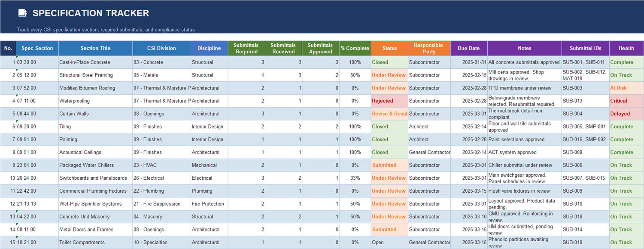
Task: Click the Concrete Unit Masonry cell
Action: pyautogui.click(x=95, y=217)
